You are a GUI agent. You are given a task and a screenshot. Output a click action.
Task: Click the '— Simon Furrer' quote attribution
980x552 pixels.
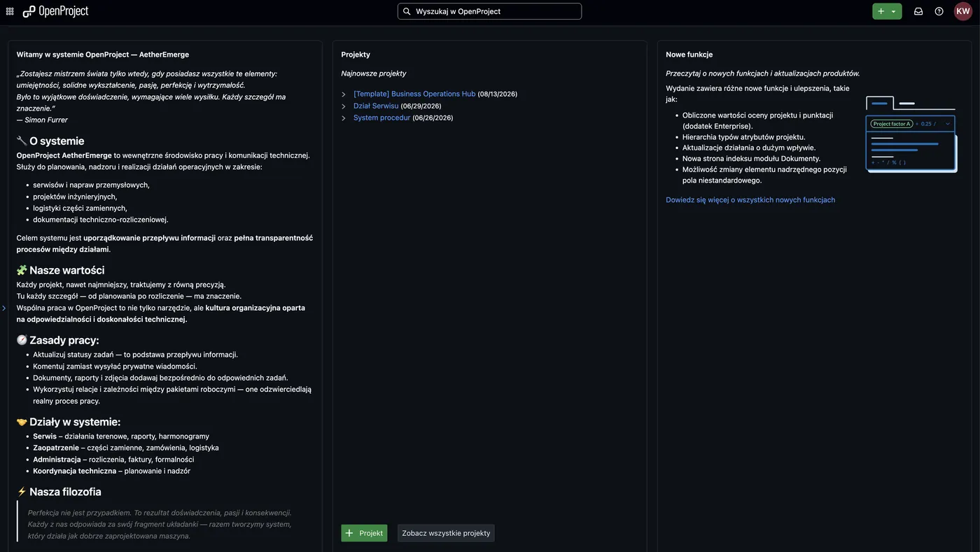click(42, 120)
